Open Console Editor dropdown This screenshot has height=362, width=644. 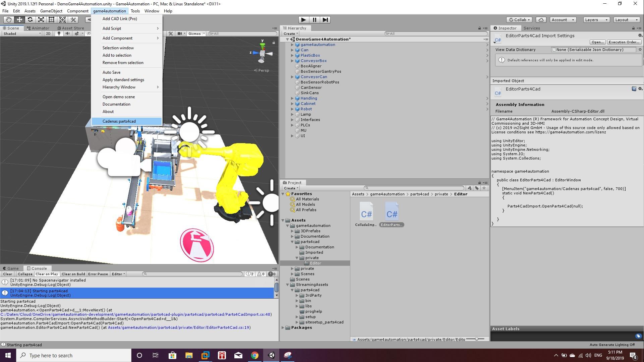118,274
